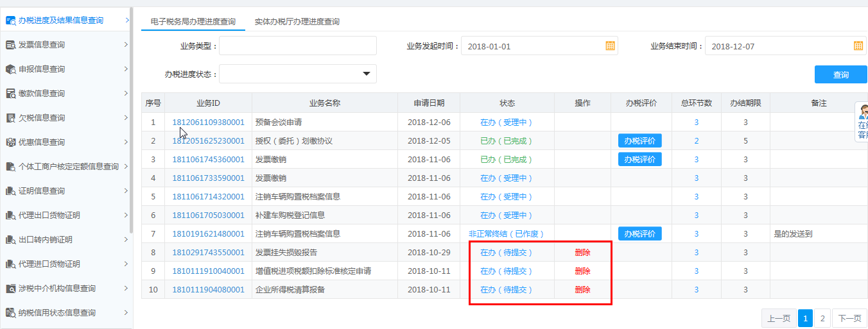The image size is (868, 329).
Task: Click the 业务类型 input field
Action: pos(298,46)
